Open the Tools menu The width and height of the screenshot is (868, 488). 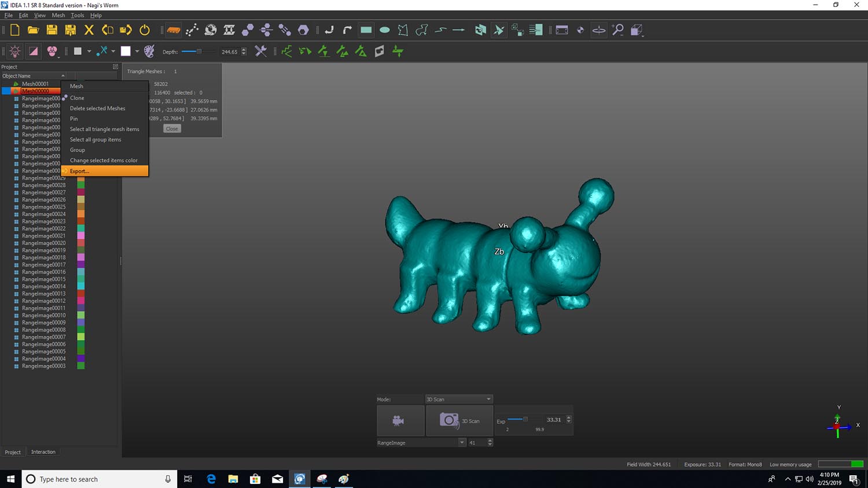[x=78, y=16]
